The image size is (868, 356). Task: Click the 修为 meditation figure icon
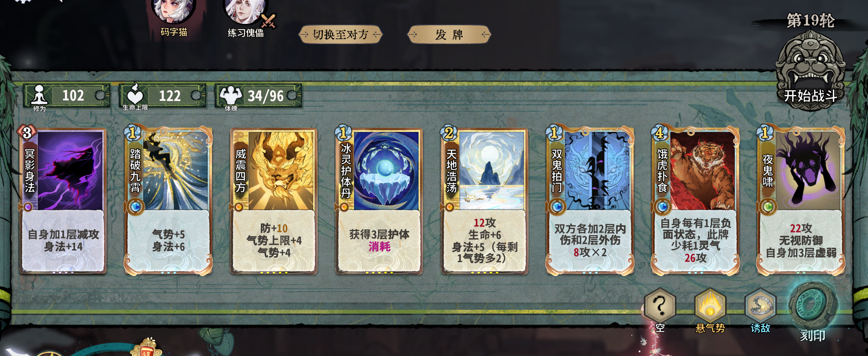[x=39, y=94]
